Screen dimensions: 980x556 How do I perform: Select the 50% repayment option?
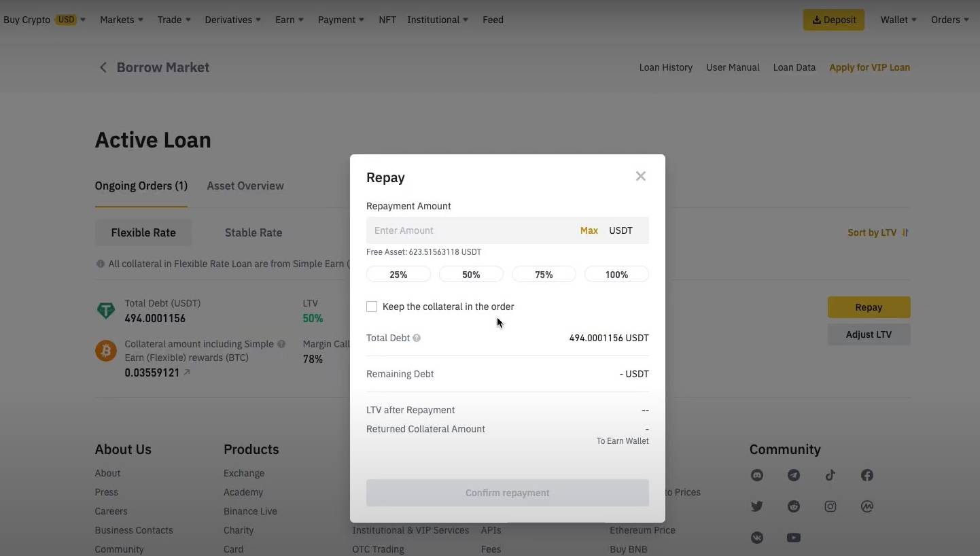click(x=471, y=275)
